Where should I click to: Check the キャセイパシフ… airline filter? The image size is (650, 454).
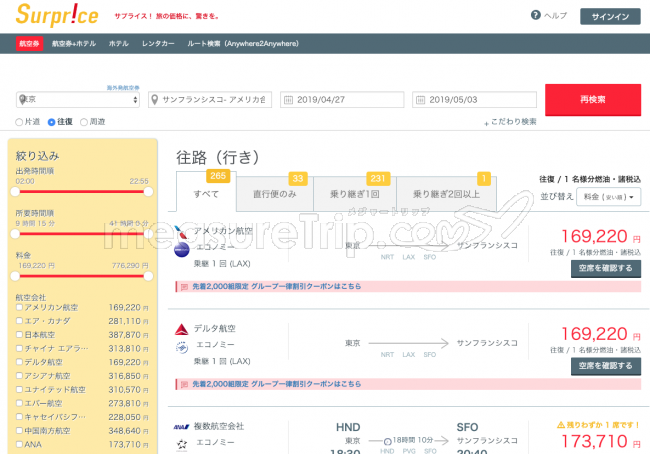[19, 417]
